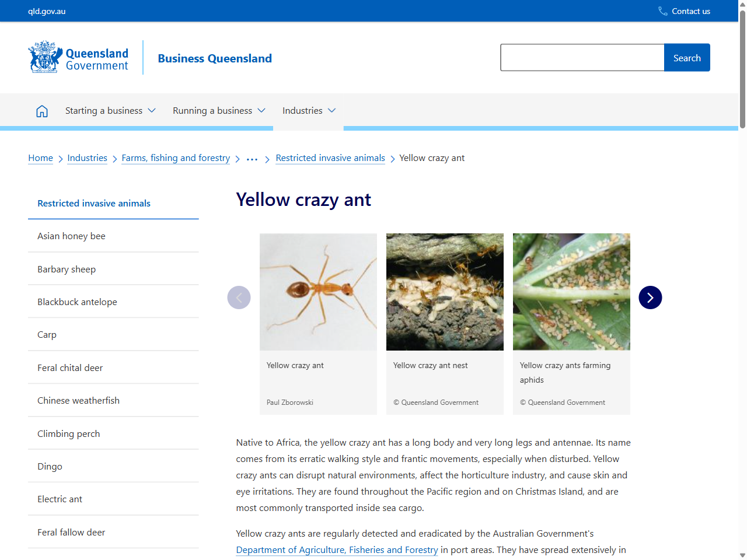Click the home icon in the navigation bar
Viewport: 747px width, 560px height.
[x=42, y=110]
